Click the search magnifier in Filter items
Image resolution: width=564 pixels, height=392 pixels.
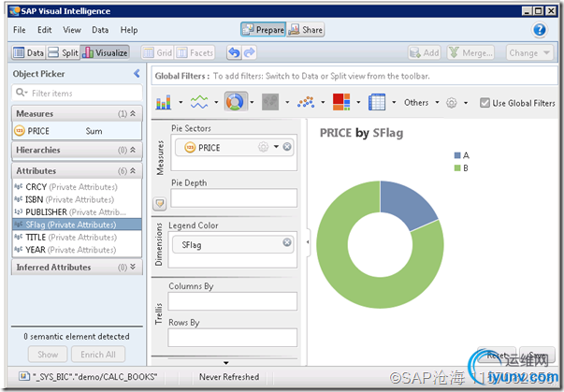21,93
